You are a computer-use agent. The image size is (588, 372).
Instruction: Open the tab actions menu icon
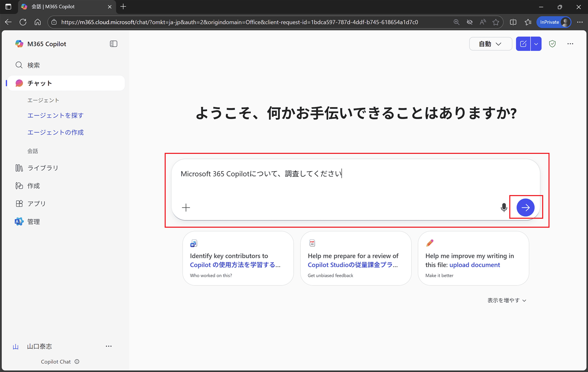pyautogui.click(x=8, y=7)
